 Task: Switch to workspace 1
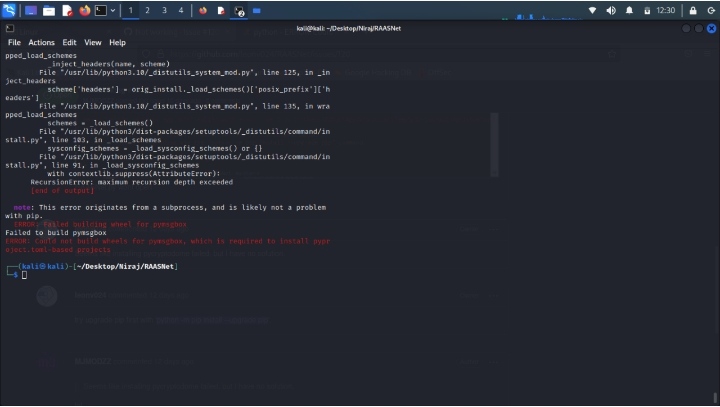130,10
